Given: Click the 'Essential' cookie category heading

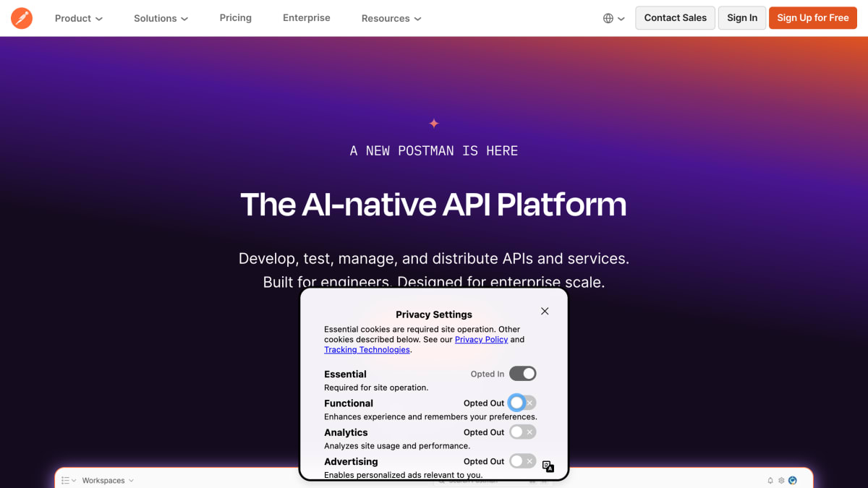Looking at the screenshot, I should [345, 374].
